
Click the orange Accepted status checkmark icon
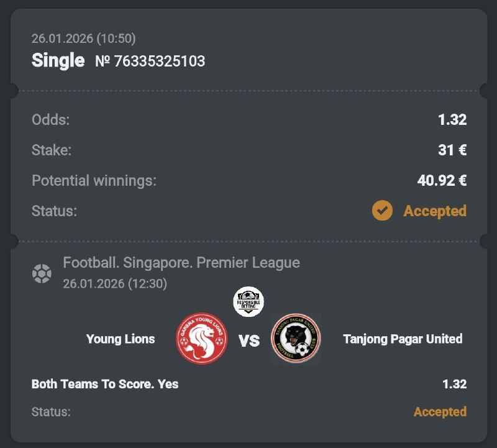pos(382,211)
